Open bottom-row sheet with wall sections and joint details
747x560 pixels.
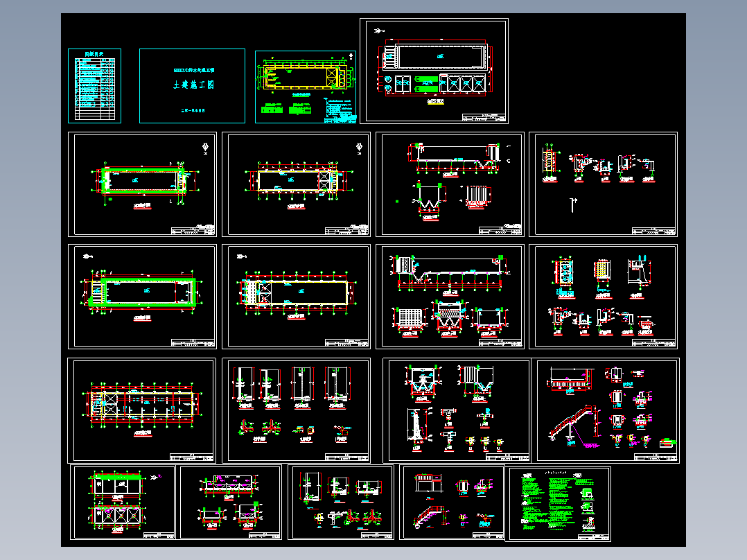(341, 502)
